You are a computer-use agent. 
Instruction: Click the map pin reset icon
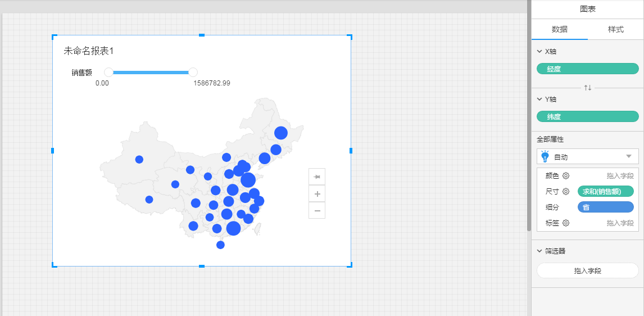point(316,177)
